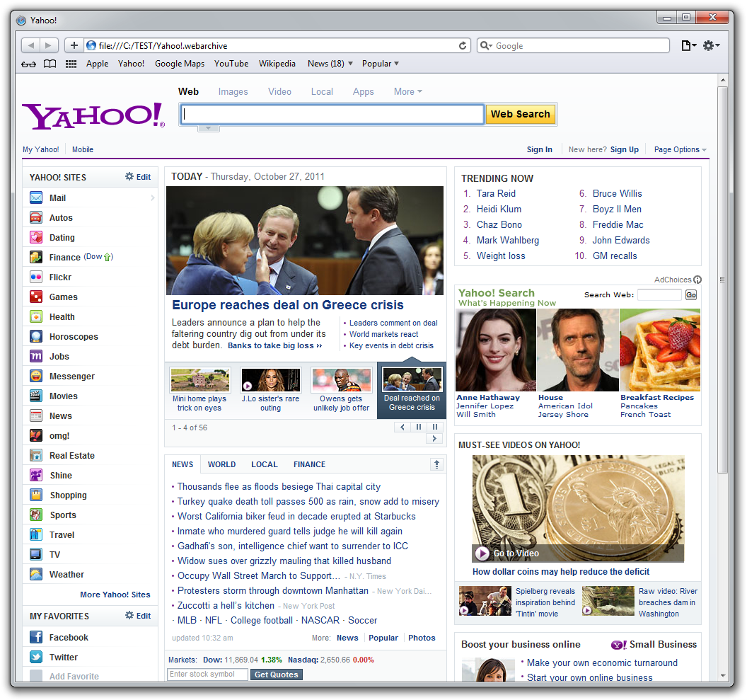Open the Safari settings gear dropdown
Screen dimensions: 747x700
711,46
